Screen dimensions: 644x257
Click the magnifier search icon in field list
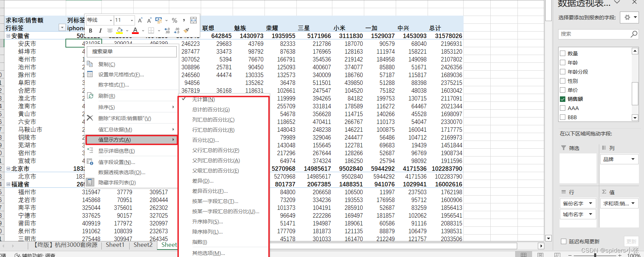tap(634, 34)
